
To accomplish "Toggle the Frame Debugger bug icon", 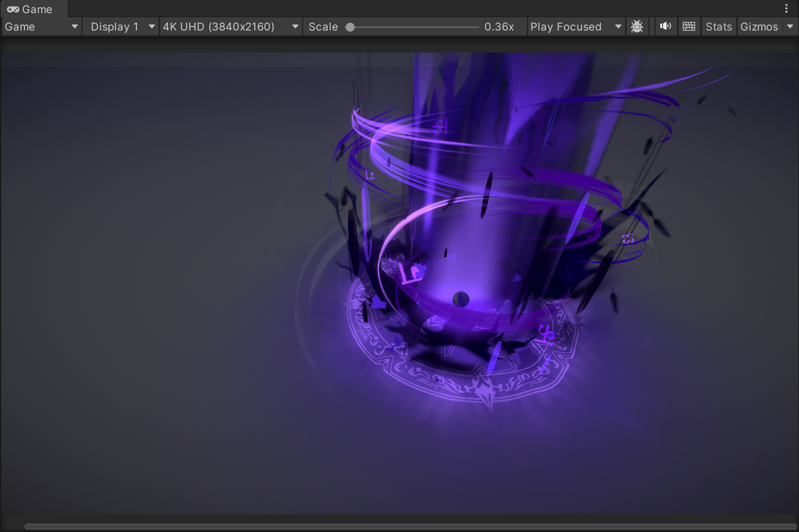I will coord(637,27).
